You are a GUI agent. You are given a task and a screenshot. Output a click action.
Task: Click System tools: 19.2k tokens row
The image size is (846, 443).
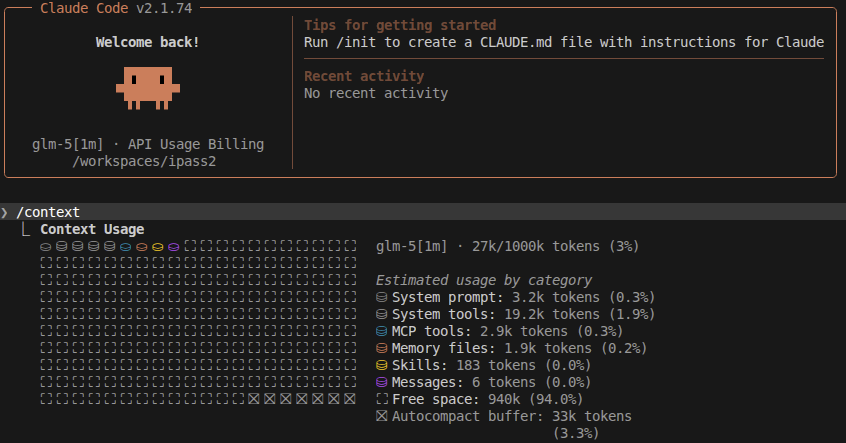point(515,314)
